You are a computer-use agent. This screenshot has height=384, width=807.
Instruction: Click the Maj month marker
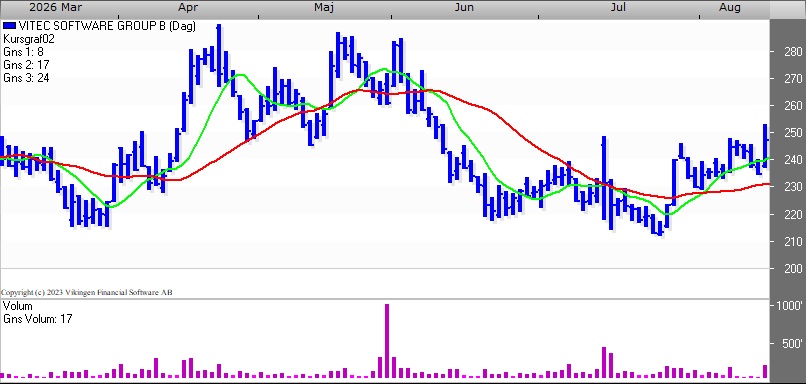click(324, 7)
